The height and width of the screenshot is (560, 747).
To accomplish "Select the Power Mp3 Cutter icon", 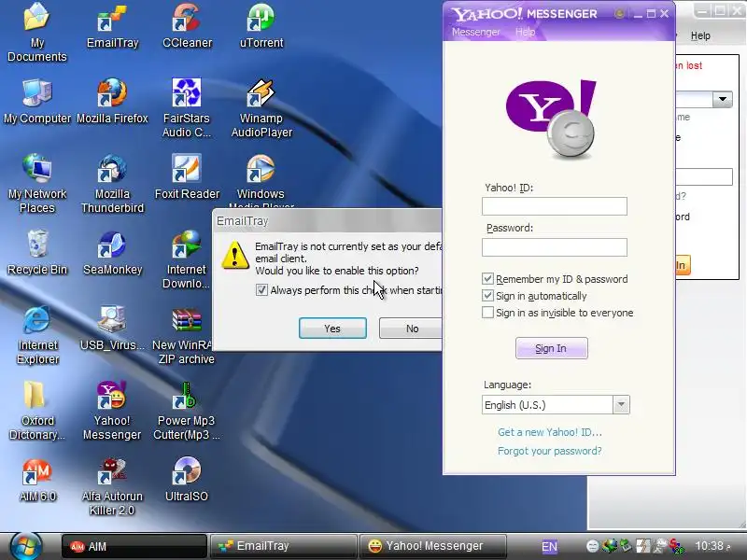I will 187,411.
